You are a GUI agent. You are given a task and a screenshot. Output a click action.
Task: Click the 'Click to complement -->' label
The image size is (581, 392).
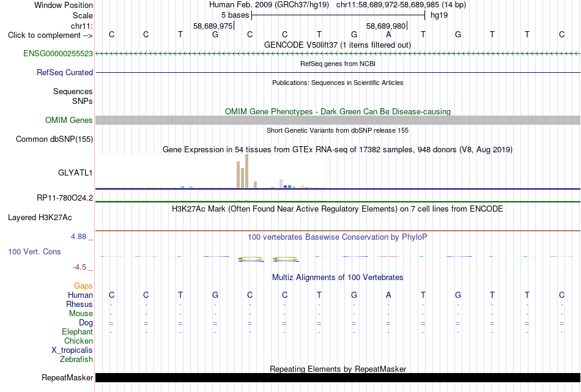tap(50, 35)
